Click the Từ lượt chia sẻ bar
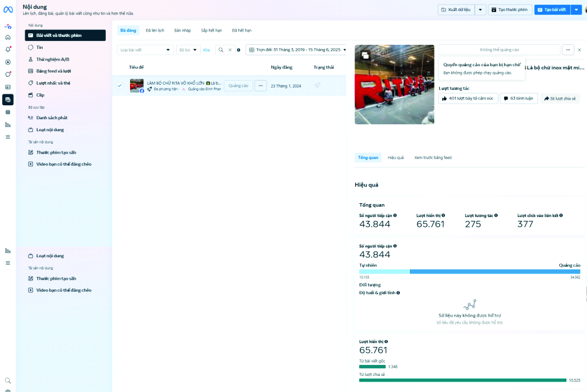Viewport: 587px width, 392px height. point(463,380)
